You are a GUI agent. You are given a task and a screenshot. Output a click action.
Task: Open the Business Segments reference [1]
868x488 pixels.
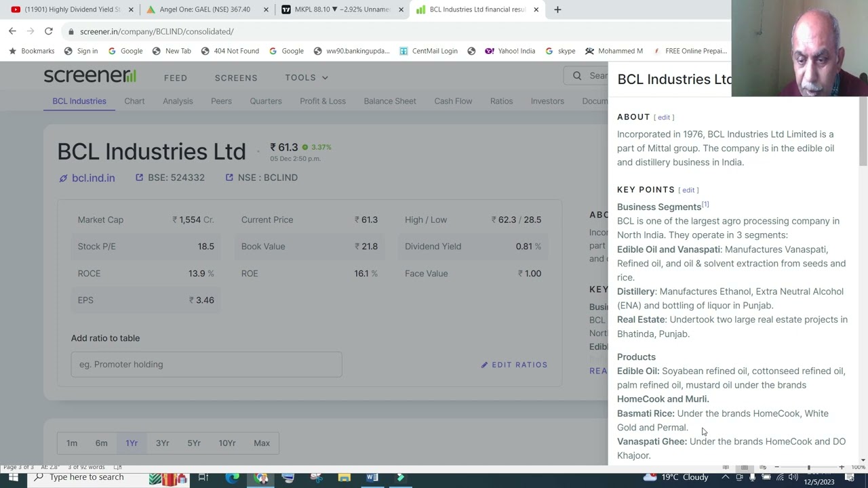705,204
